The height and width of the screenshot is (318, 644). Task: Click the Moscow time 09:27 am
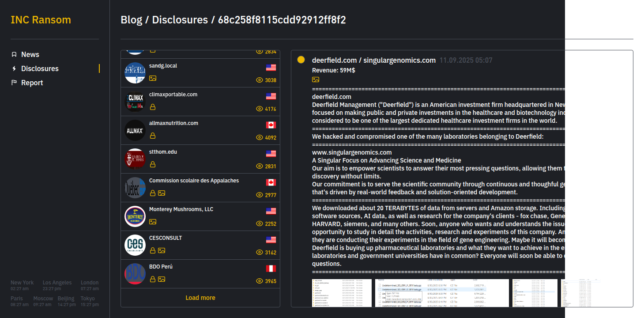[42, 304]
